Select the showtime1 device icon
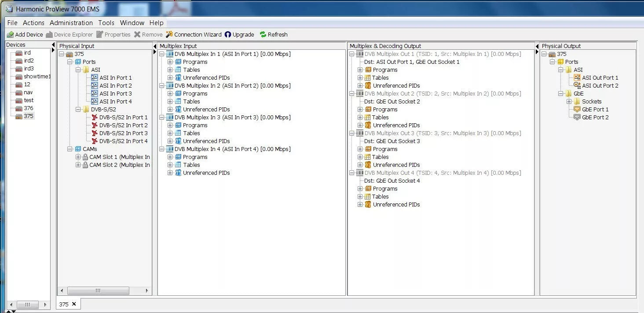The height and width of the screenshot is (313, 644). [x=18, y=77]
